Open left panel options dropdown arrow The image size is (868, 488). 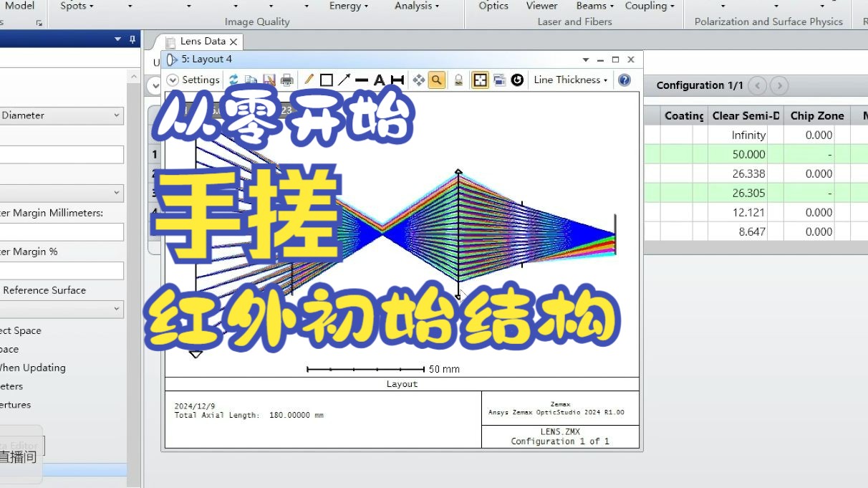tap(118, 40)
